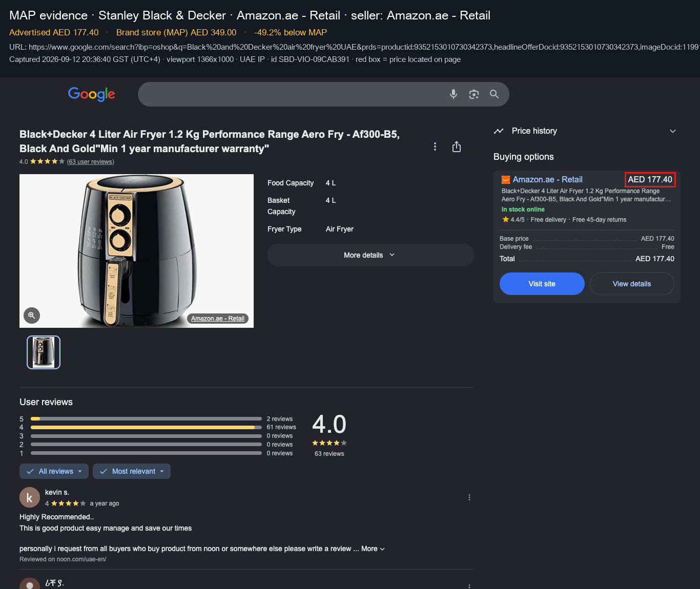Click the 'Highly Recommended..' review text

(x=57, y=517)
